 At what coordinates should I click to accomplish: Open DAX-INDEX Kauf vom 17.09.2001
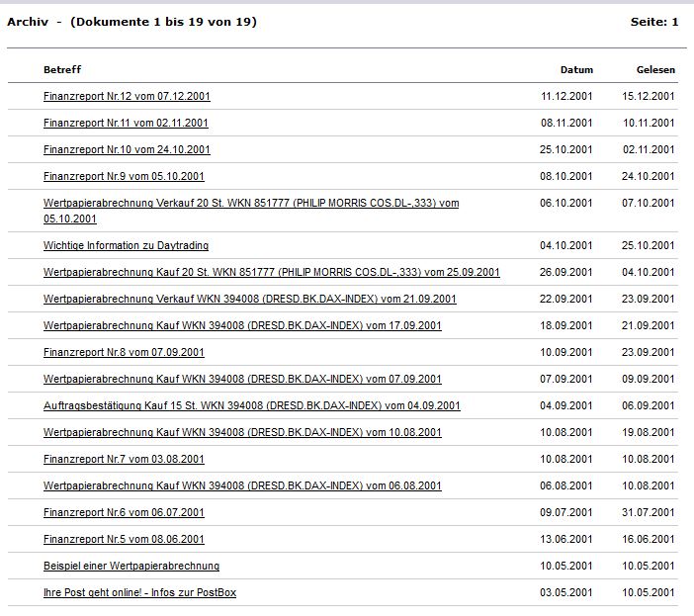click(x=242, y=325)
